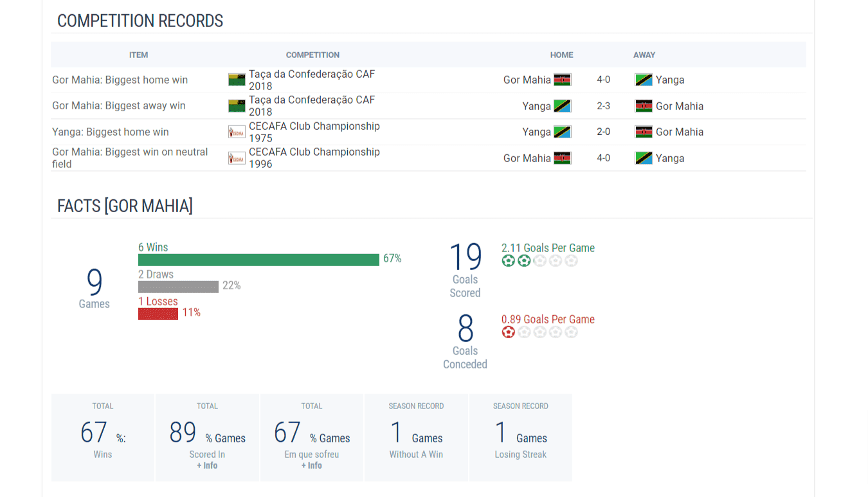Click the first green ball icon under Goals Scored
868x497 pixels.
click(x=509, y=261)
